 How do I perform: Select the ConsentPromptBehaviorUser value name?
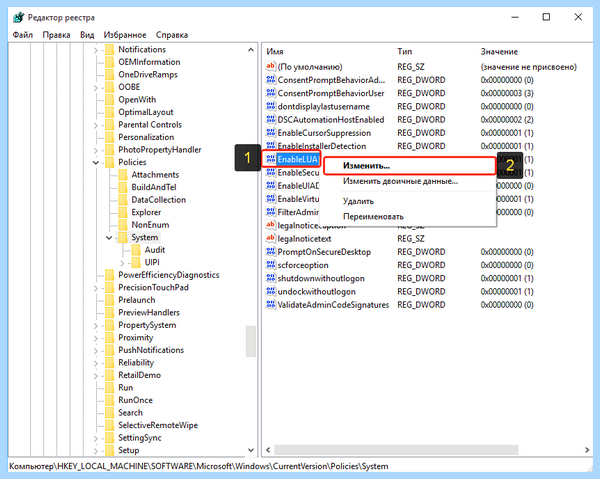tap(331, 93)
